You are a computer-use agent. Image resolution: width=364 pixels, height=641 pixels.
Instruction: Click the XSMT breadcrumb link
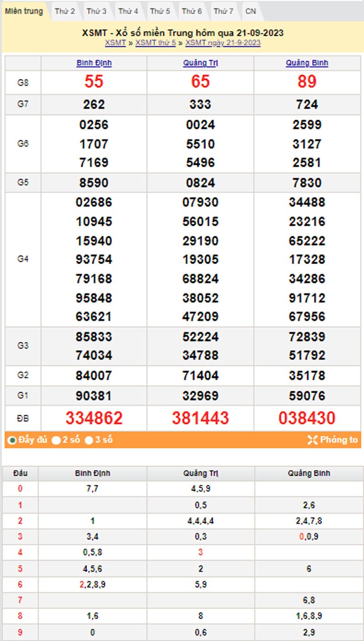pos(114,43)
